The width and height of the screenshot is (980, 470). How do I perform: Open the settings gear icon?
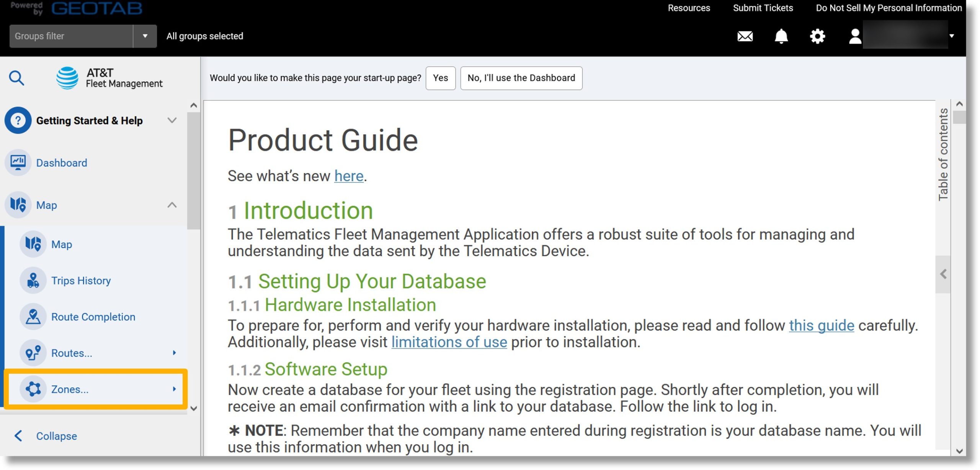pos(817,36)
